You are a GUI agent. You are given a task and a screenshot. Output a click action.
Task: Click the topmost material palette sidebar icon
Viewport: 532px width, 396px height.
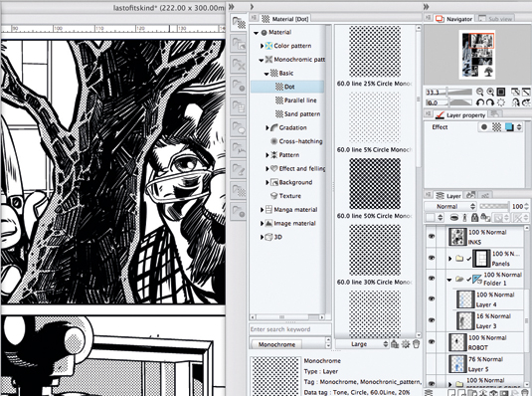(x=239, y=23)
